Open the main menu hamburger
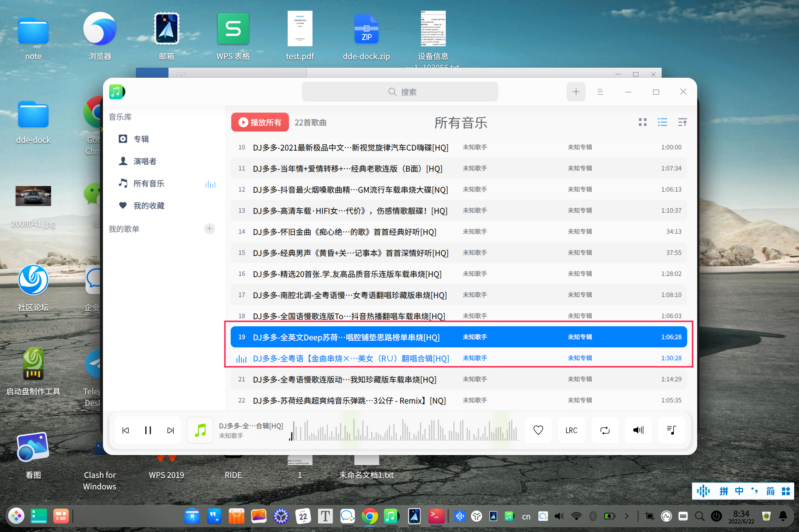This screenshot has width=799, height=532. click(600, 92)
